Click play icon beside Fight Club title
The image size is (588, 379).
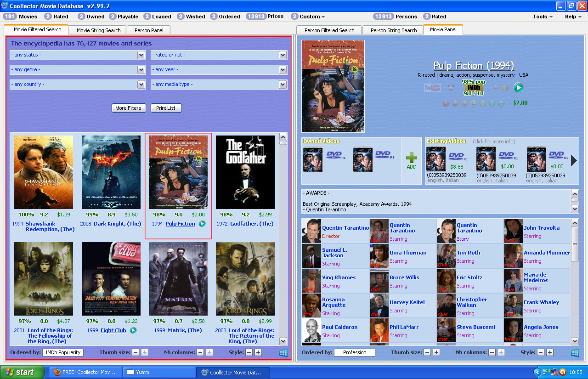[x=133, y=330]
